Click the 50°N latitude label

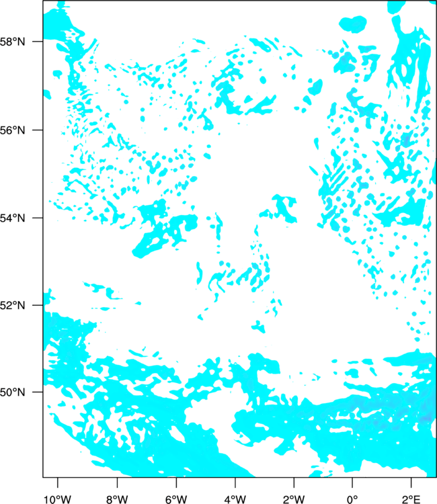(12, 392)
